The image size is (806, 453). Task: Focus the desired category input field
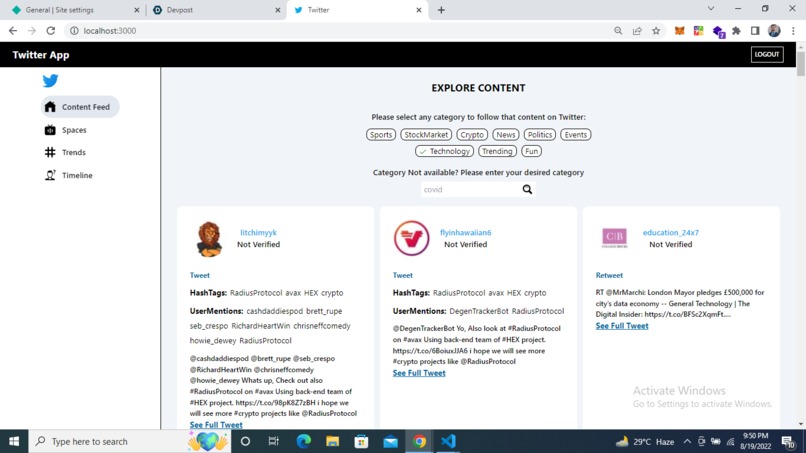point(470,190)
